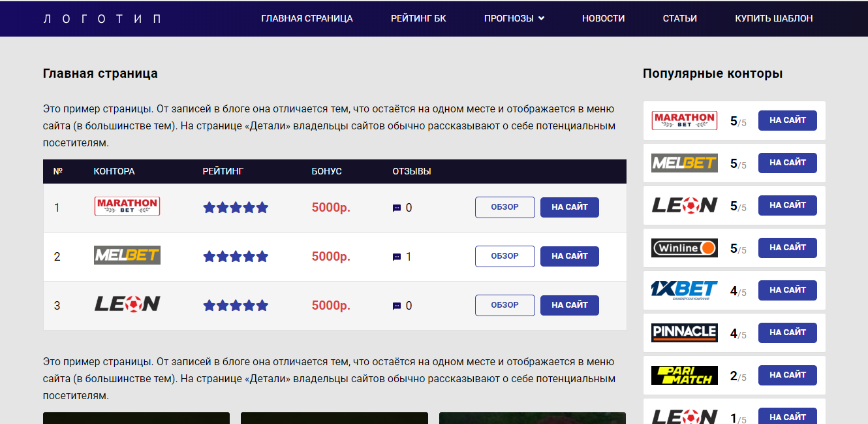Open СТАТЬИ from the top navigation

click(x=679, y=18)
